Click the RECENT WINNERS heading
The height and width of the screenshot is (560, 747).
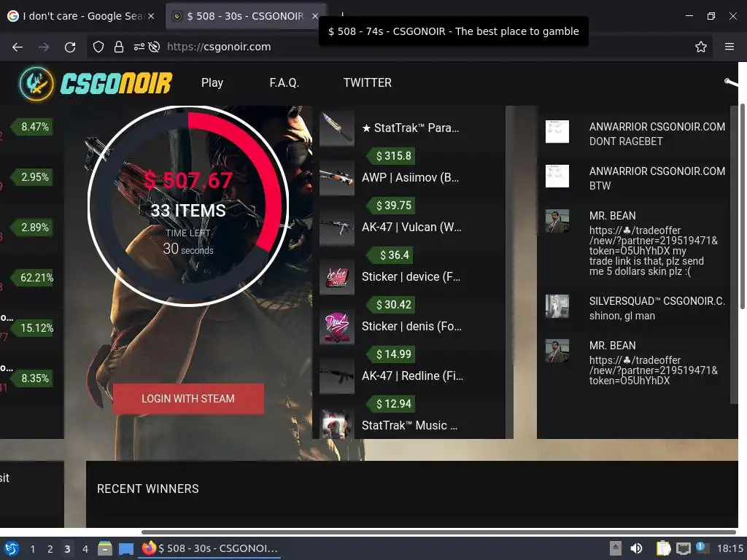pyautogui.click(x=147, y=489)
